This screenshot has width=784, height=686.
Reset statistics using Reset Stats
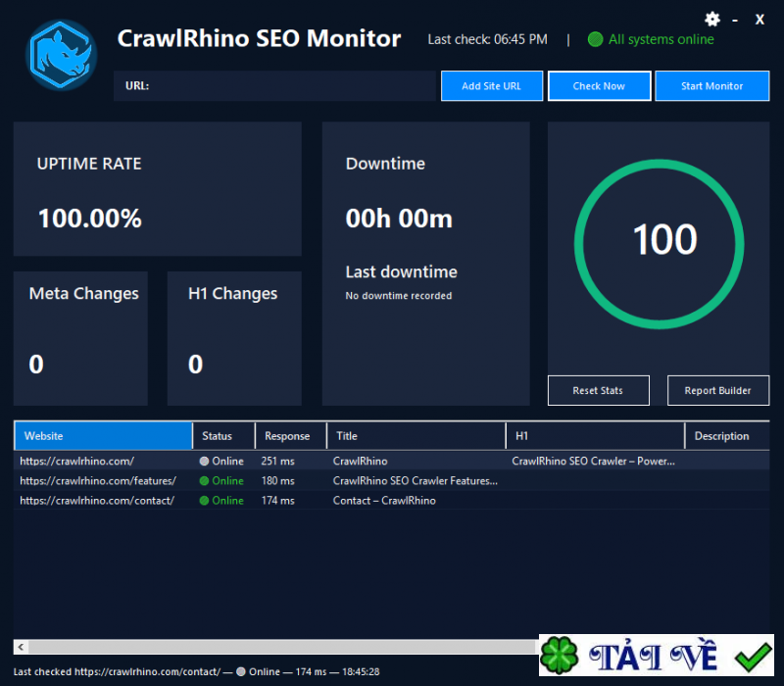coord(598,390)
